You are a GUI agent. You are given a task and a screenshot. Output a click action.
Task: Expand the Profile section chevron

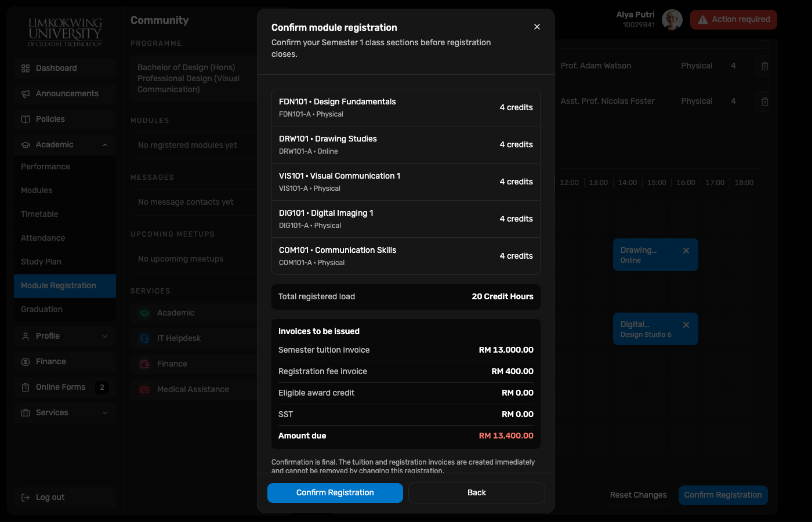click(105, 336)
